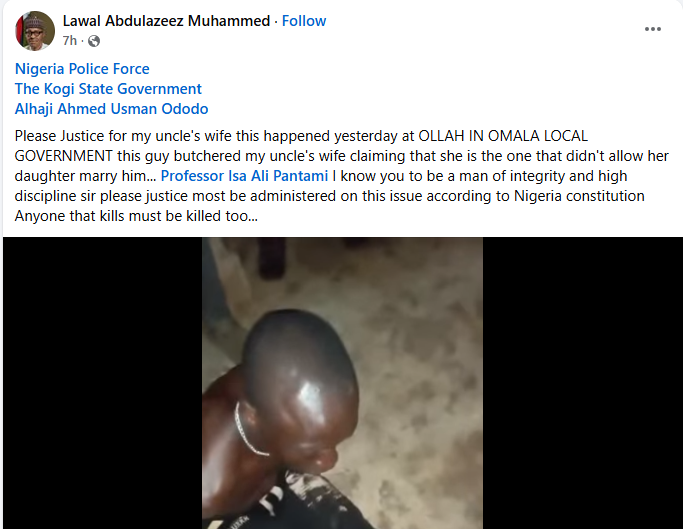Click the globe public privacy icon

[x=94, y=41]
